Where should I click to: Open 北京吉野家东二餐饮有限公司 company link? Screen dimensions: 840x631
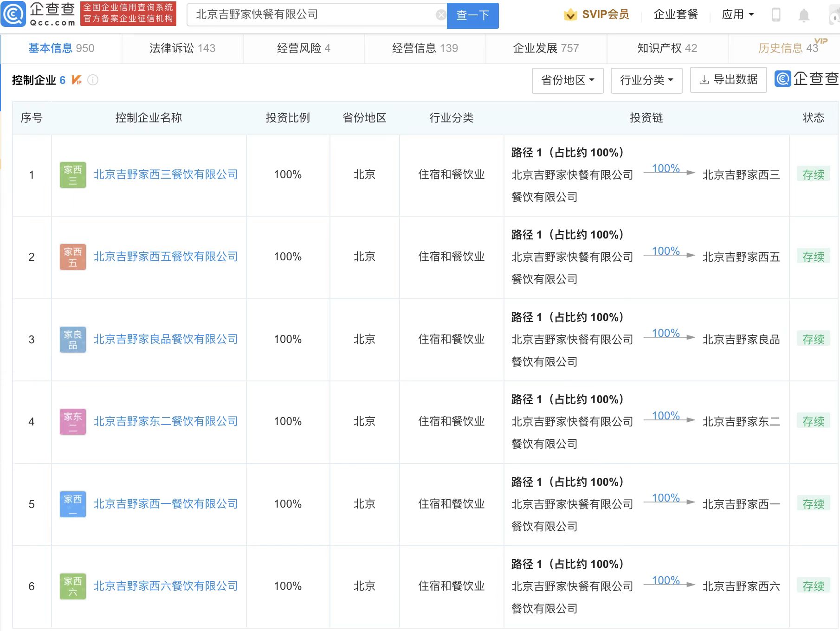[x=166, y=422]
